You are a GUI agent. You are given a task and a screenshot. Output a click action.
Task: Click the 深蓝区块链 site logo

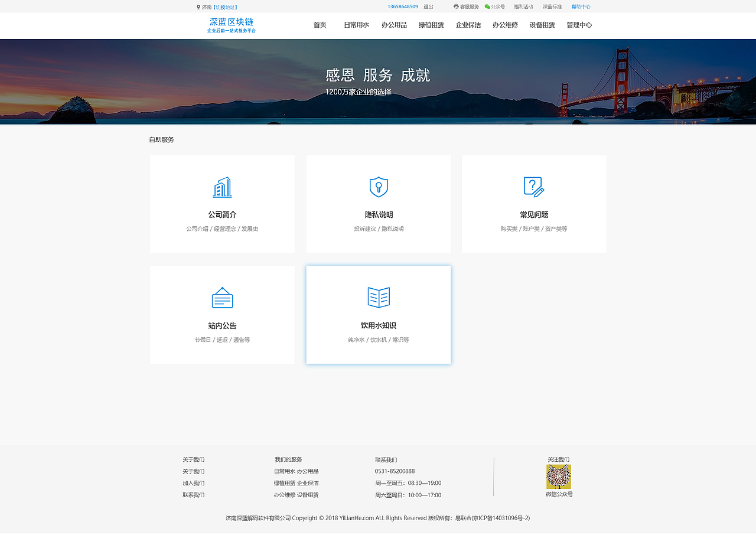click(230, 25)
